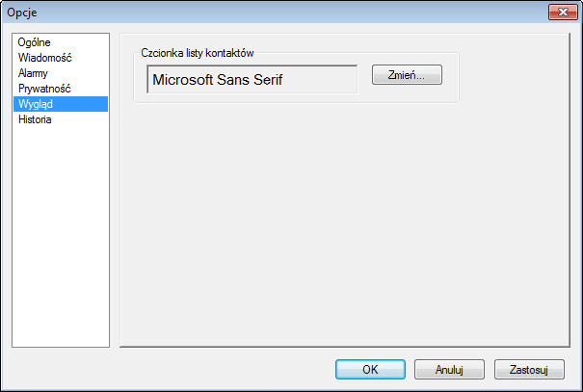Image resolution: width=583 pixels, height=392 pixels.
Task: Open the Historia options page
Action: pos(61,119)
